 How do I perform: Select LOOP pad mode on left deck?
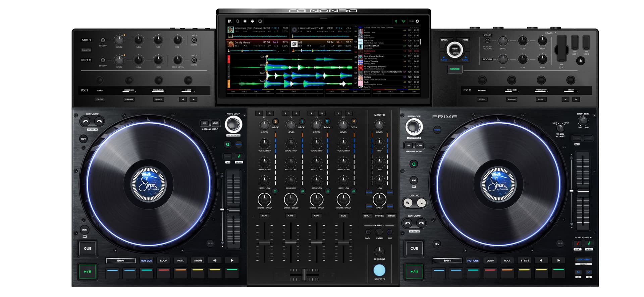(164, 260)
